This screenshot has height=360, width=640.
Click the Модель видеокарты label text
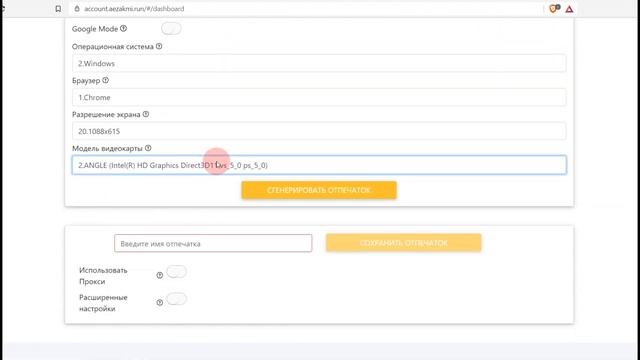click(107, 148)
